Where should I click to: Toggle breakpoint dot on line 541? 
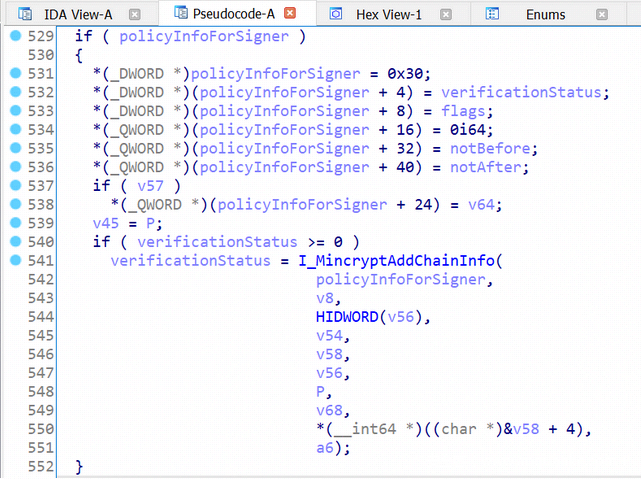15,262
